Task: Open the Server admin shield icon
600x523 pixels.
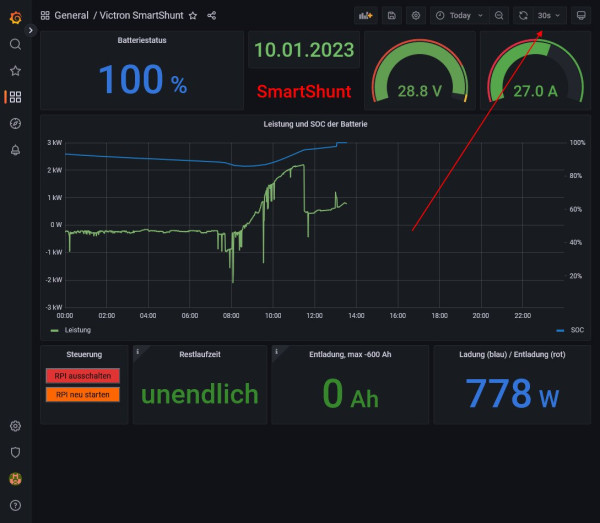Action: [15, 452]
